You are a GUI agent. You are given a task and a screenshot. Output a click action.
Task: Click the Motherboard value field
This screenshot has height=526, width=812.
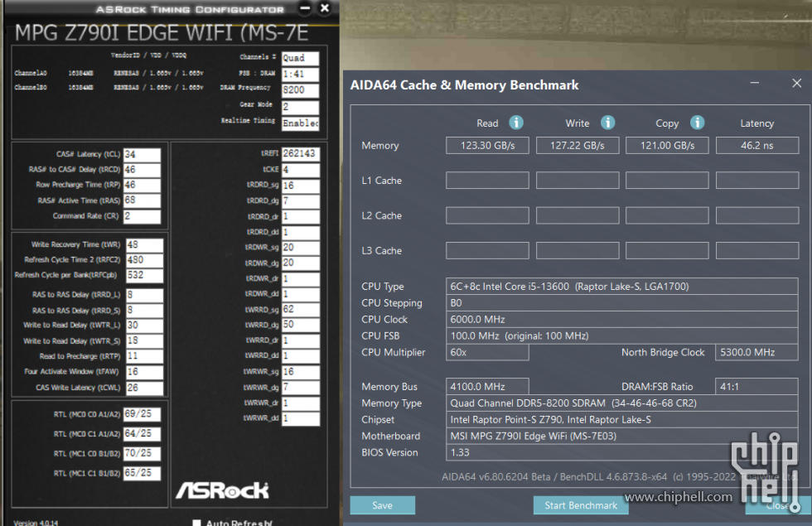coord(622,436)
